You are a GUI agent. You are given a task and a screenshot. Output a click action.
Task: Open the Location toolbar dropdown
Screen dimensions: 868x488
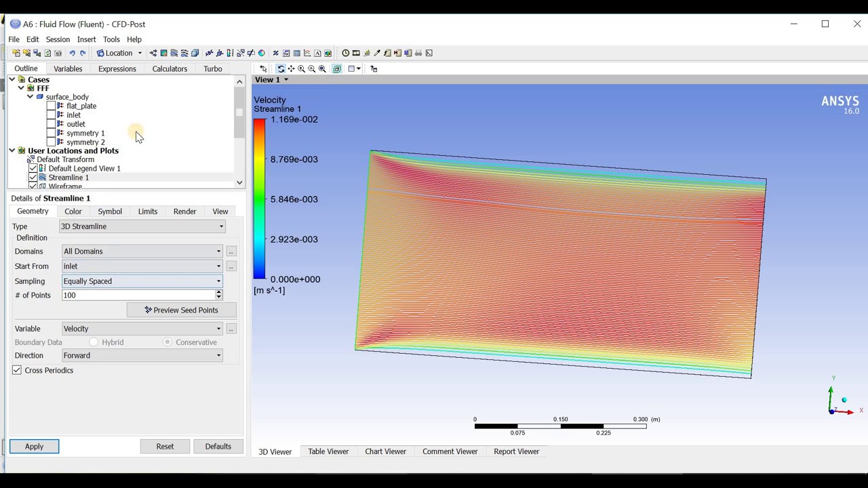pos(119,53)
